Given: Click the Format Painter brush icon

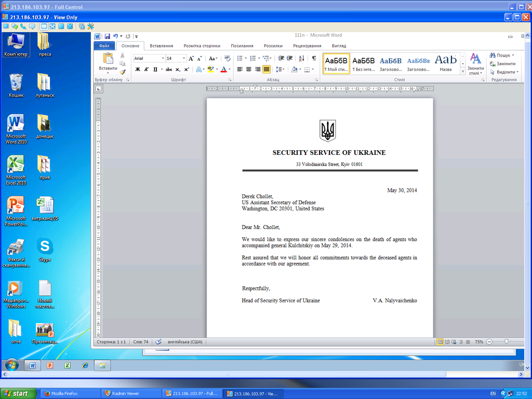Looking at the screenshot, I should click(x=123, y=72).
